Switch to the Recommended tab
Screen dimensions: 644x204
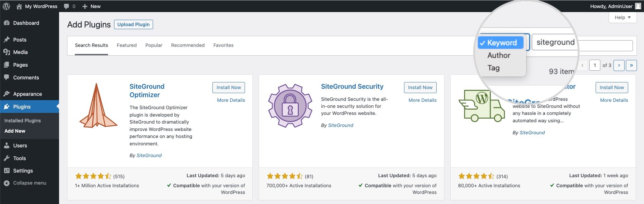coord(188,45)
